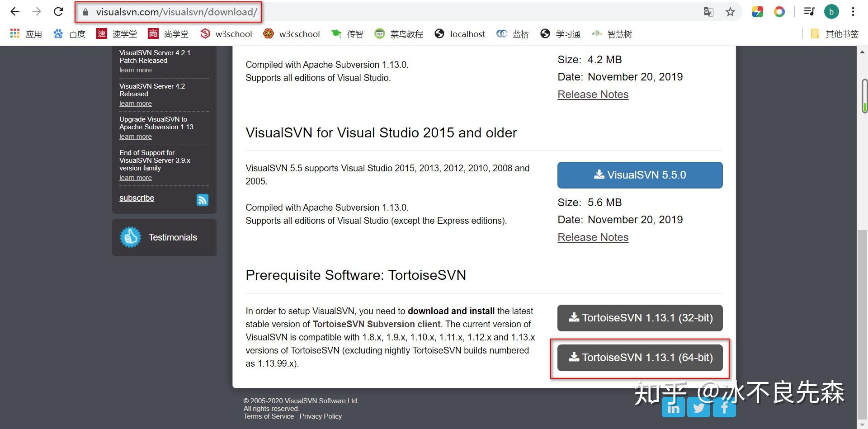Image resolution: width=868 pixels, height=429 pixels.
Task: Click the RSS subscribe icon
Action: (202, 199)
